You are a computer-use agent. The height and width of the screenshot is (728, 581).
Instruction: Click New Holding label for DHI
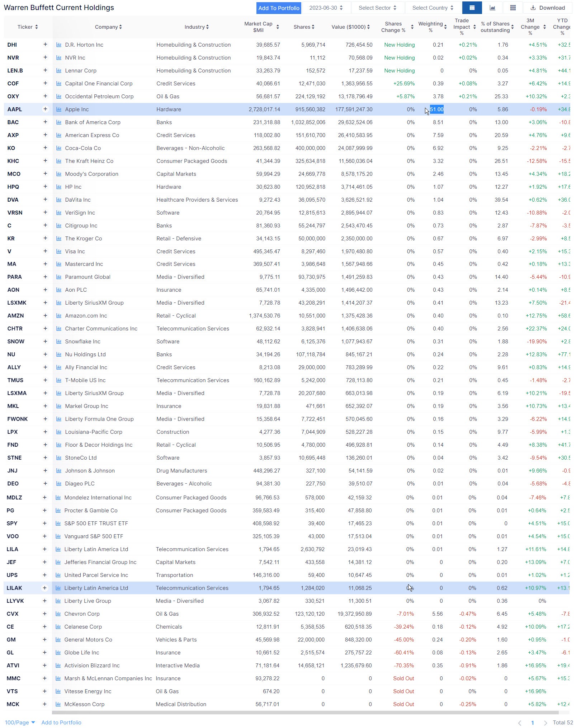tap(400, 45)
